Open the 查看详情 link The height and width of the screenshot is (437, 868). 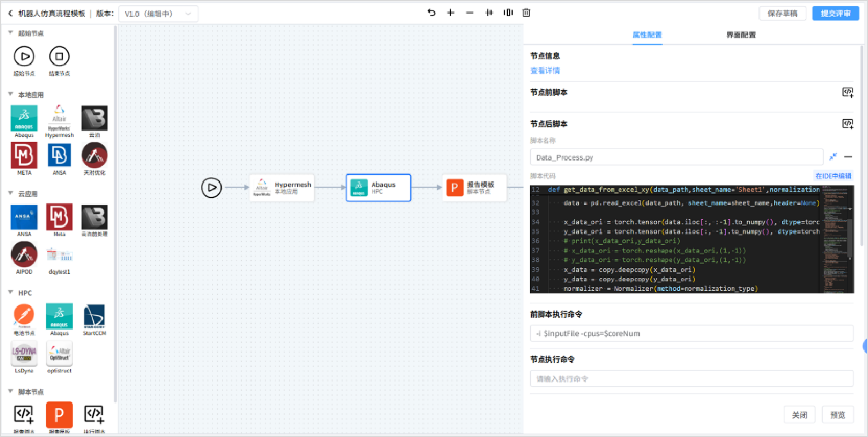(545, 71)
